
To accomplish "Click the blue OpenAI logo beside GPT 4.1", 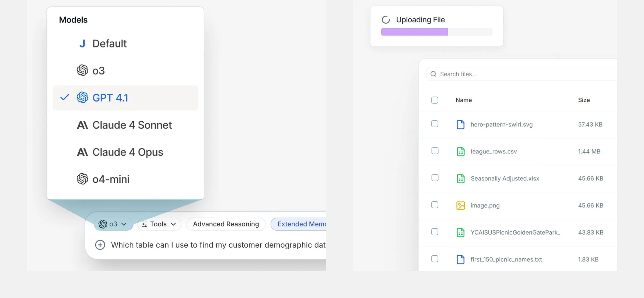I will (82, 97).
